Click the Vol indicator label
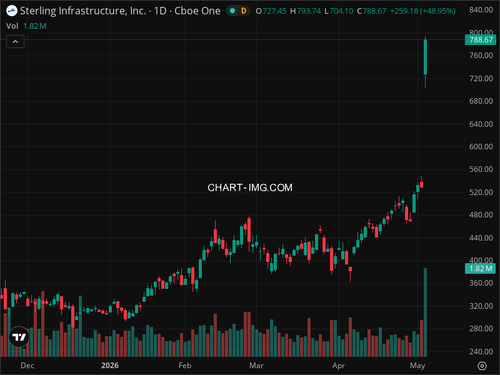 [12, 26]
